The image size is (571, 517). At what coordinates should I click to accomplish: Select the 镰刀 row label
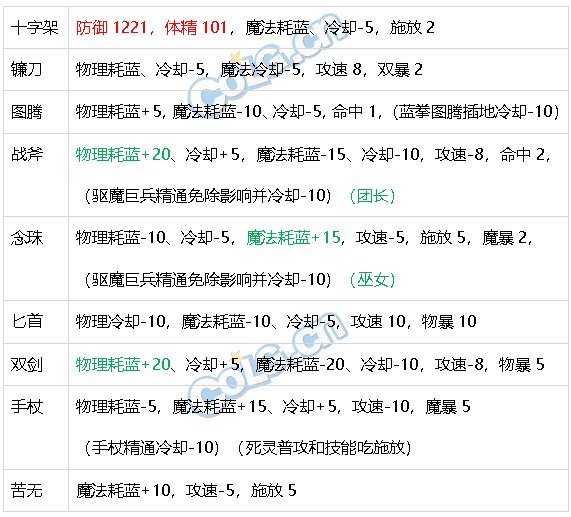(x=27, y=70)
